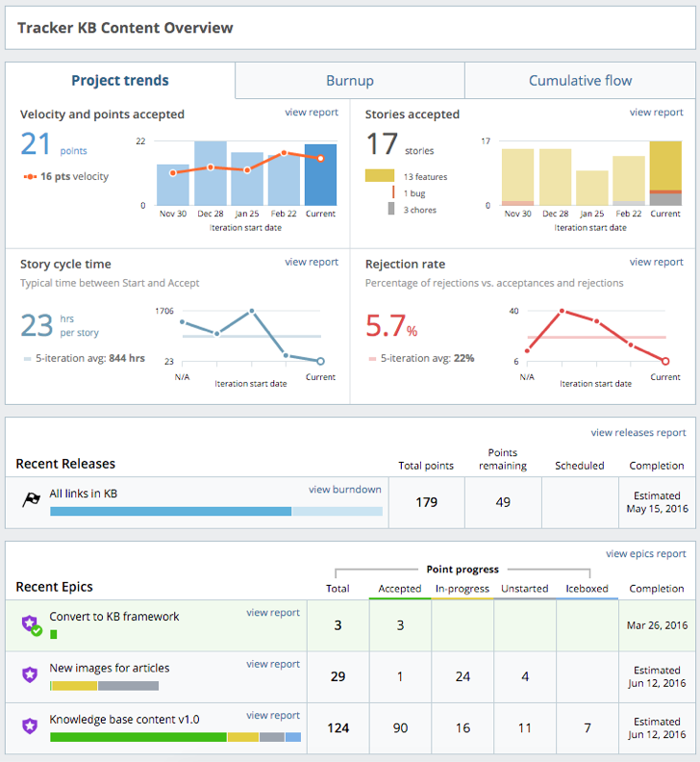Click the view epics report link

point(645,554)
